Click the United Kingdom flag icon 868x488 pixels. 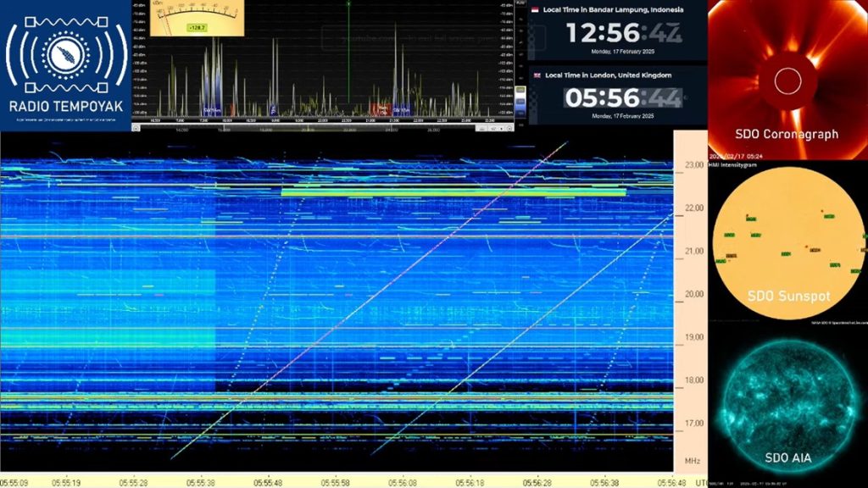[x=537, y=75]
